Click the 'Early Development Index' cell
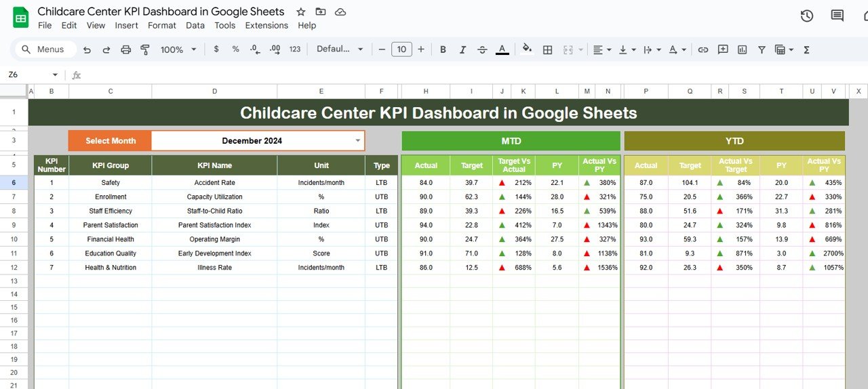868x389 pixels. (x=214, y=253)
